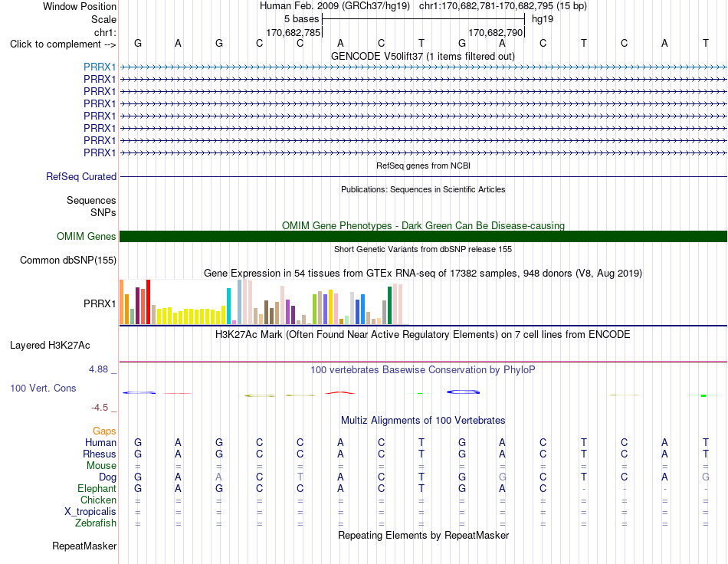Open the RefSeq Curated track label
This screenshot has width=728, height=564.
[81, 176]
